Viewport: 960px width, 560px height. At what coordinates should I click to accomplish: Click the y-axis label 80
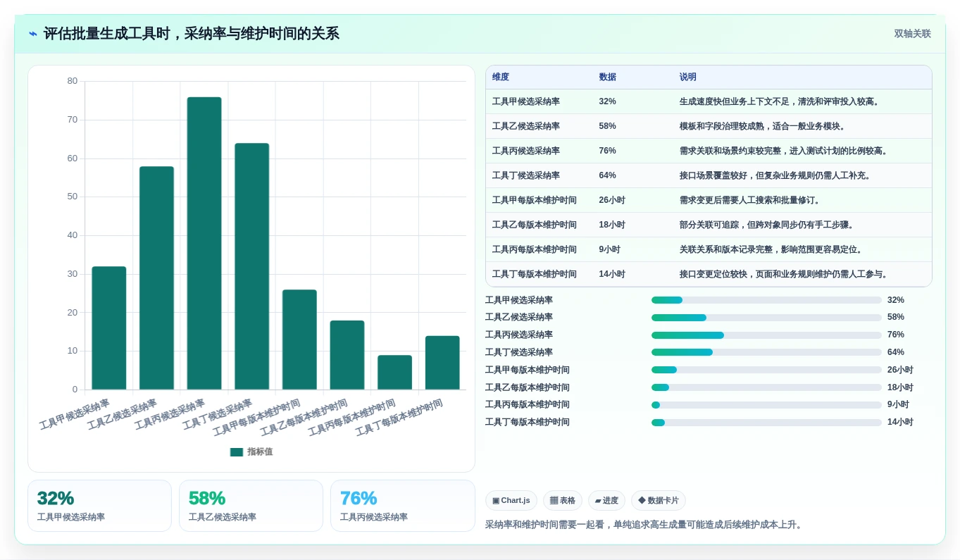(x=73, y=81)
